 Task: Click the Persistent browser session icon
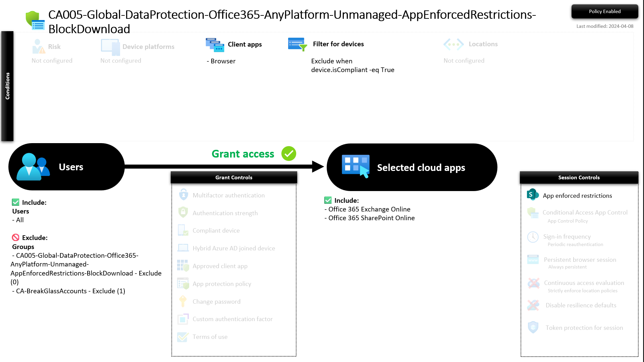point(533,259)
